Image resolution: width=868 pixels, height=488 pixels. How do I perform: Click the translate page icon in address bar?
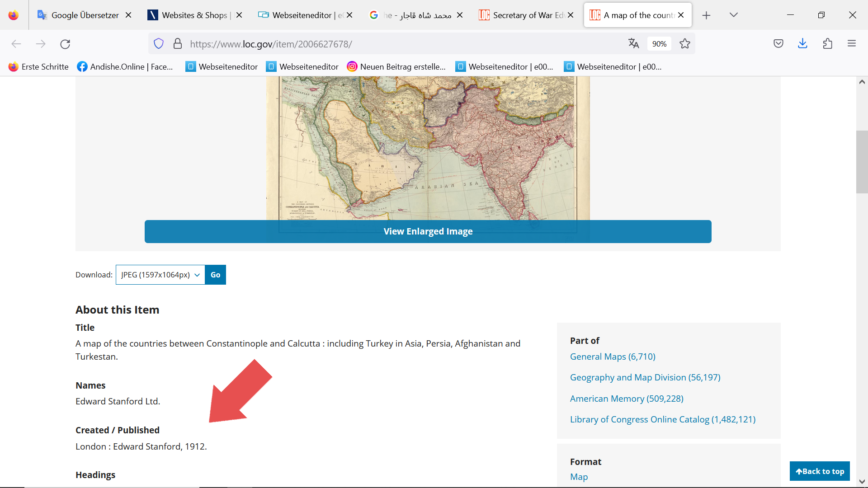[633, 43]
